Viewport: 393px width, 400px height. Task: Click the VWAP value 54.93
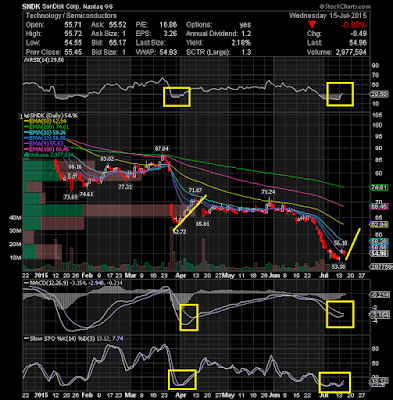point(169,52)
